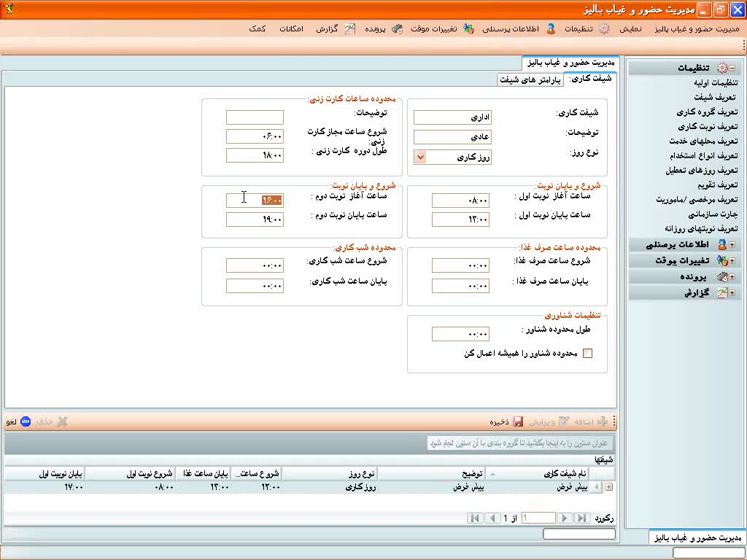Click the save (ذخیره) floppy disk icon
Image resolution: width=747 pixels, height=560 pixels.
(x=518, y=421)
